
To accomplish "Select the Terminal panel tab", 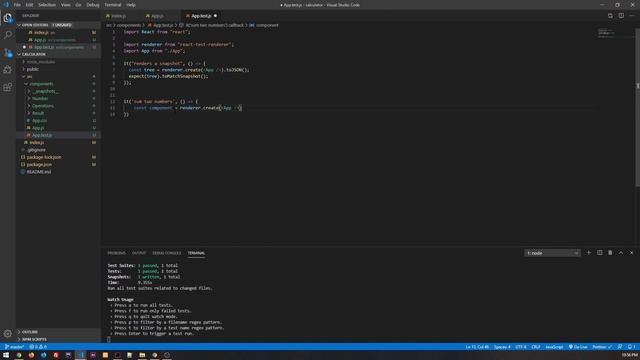I will click(196, 253).
